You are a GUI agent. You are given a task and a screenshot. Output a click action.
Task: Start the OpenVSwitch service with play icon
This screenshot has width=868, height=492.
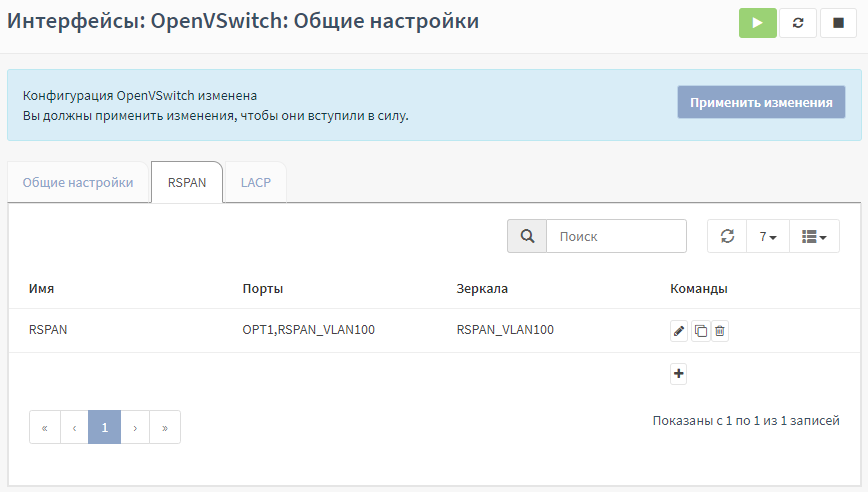tap(757, 23)
